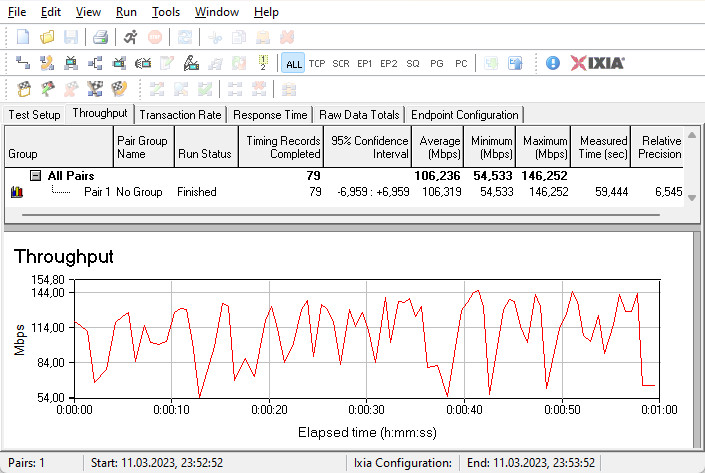Image resolution: width=705 pixels, height=473 pixels.
Task: Click the Finished status cell
Action: [196, 192]
